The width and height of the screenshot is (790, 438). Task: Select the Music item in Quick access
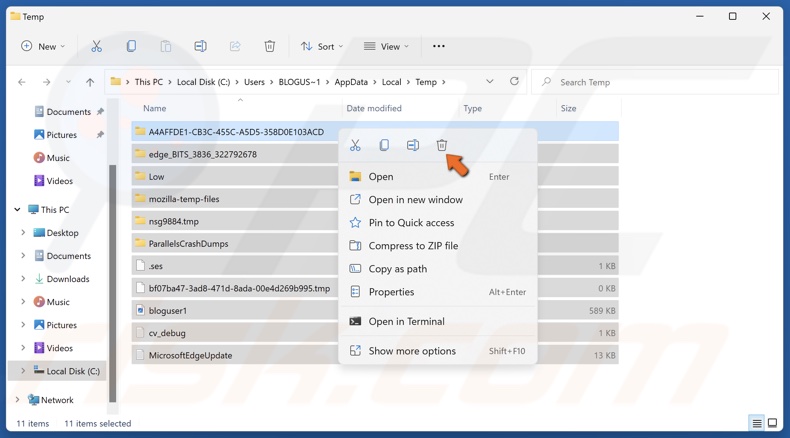point(52,158)
